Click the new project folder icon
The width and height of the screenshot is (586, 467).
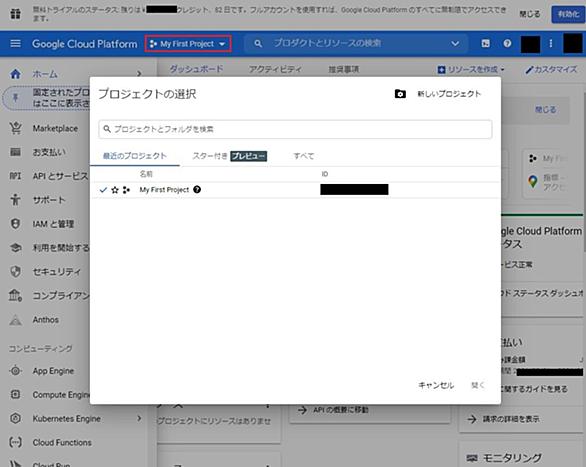(x=400, y=94)
